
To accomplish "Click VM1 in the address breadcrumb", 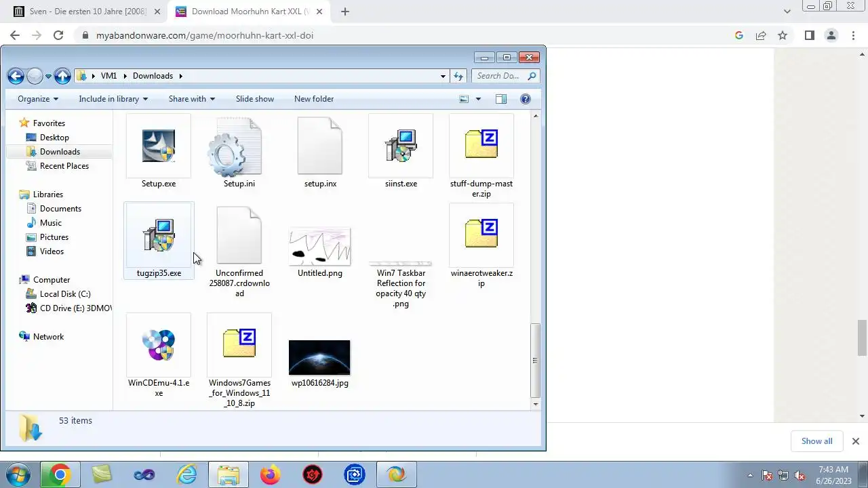I will pyautogui.click(x=108, y=76).
